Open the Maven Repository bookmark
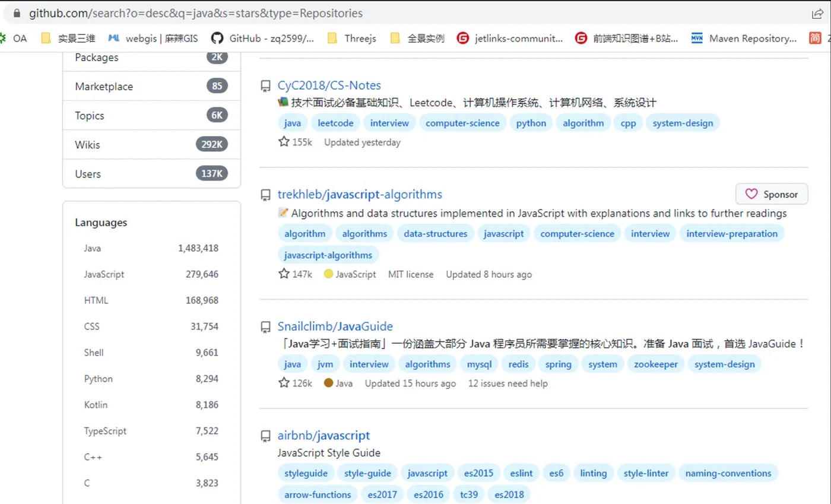The width and height of the screenshot is (831, 504). click(744, 39)
